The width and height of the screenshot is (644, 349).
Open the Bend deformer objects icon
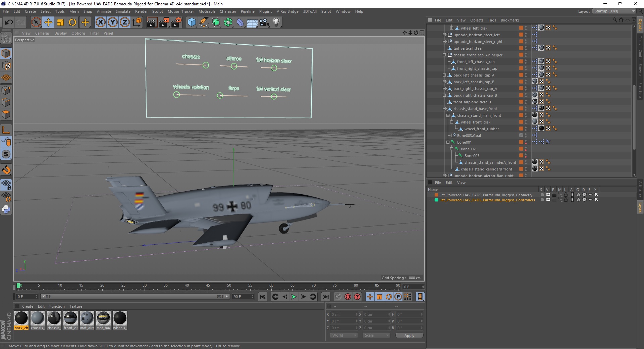(240, 22)
